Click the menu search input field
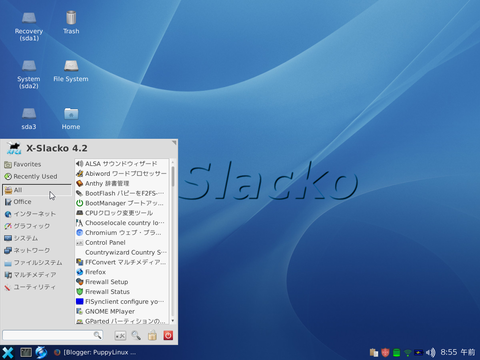The width and height of the screenshot is (480, 360). click(x=52, y=335)
